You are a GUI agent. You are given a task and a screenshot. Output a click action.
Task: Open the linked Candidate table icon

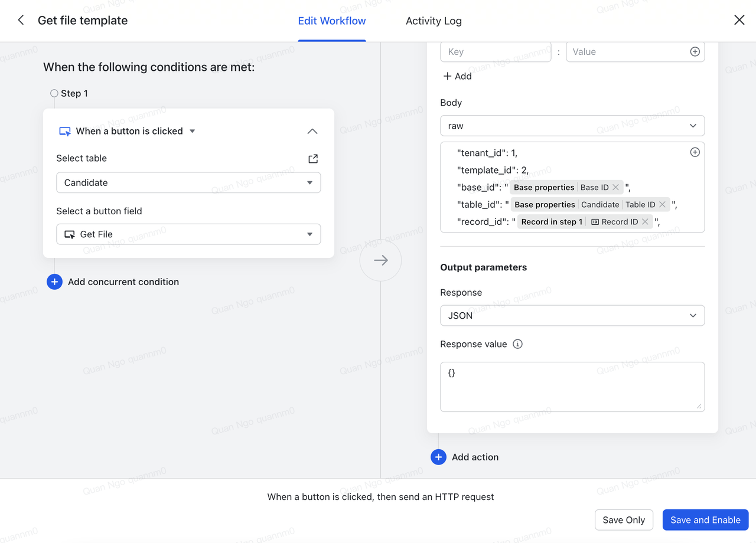[313, 159]
